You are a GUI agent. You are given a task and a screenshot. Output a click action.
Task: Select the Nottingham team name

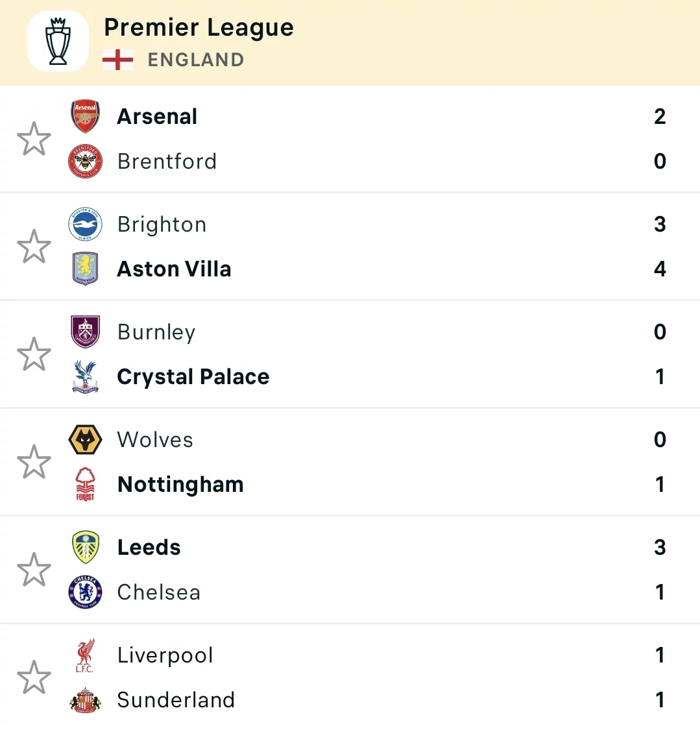tap(180, 485)
